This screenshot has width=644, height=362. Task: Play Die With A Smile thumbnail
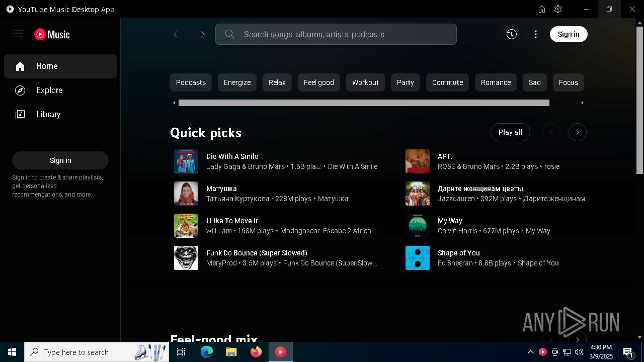[186, 161]
